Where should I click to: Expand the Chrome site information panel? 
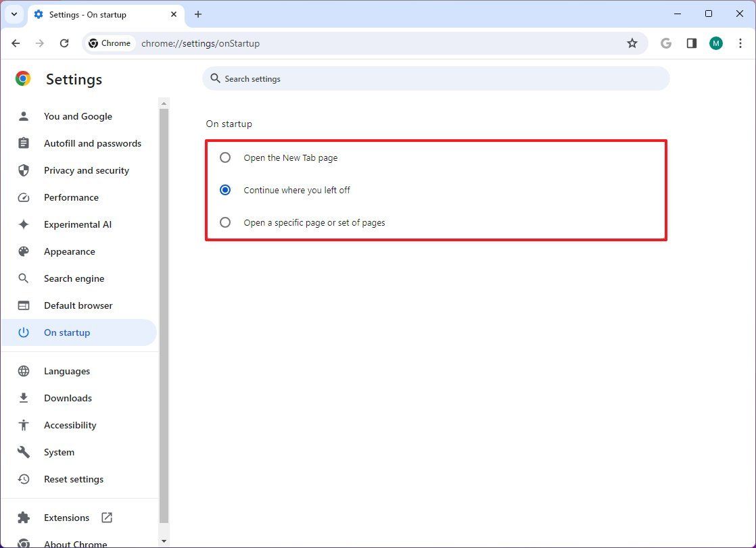109,43
